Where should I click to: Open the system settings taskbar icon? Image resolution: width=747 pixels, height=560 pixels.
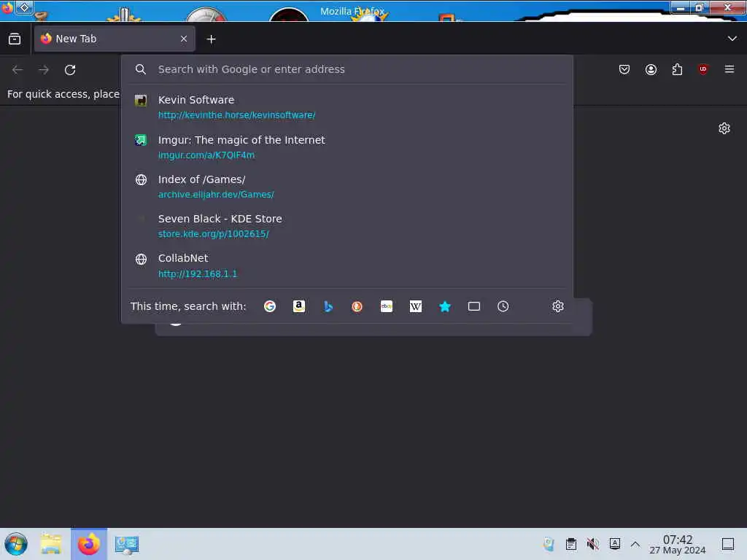(x=126, y=544)
